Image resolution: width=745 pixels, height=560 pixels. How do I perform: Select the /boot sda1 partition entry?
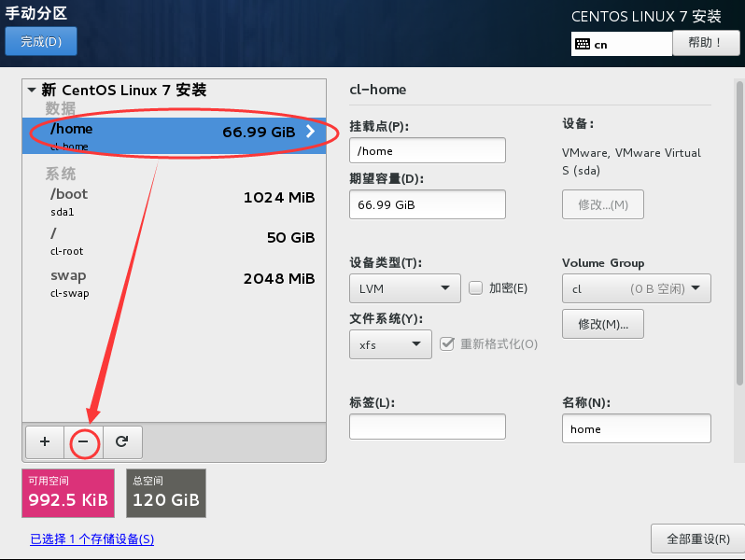(x=174, y=202)
